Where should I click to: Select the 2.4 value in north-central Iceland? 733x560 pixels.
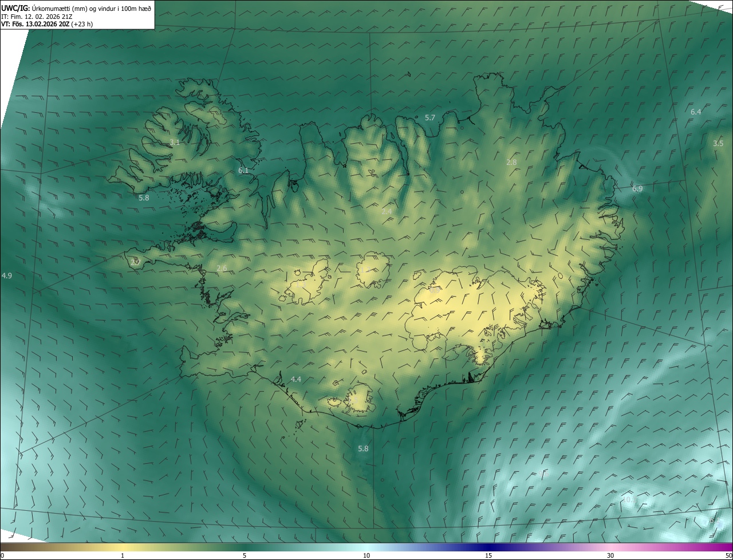point(387,211)
